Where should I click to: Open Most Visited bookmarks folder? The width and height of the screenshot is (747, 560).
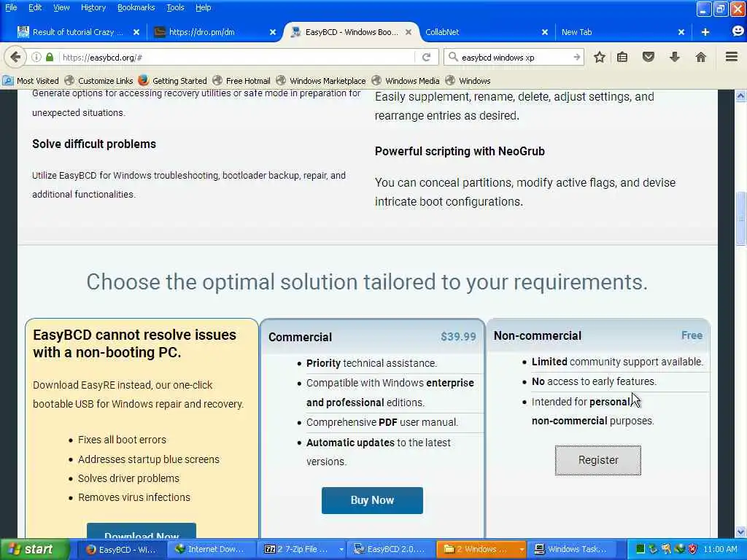[x=31, y=80]
